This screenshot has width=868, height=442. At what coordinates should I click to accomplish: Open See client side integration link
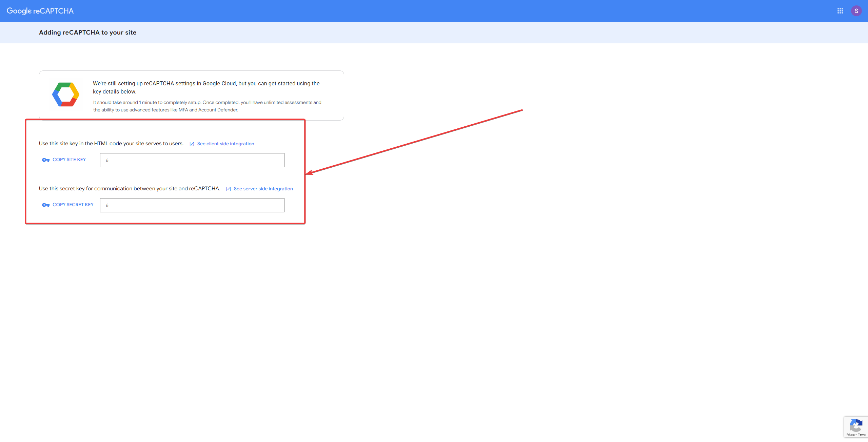click(x=225, y=144)
